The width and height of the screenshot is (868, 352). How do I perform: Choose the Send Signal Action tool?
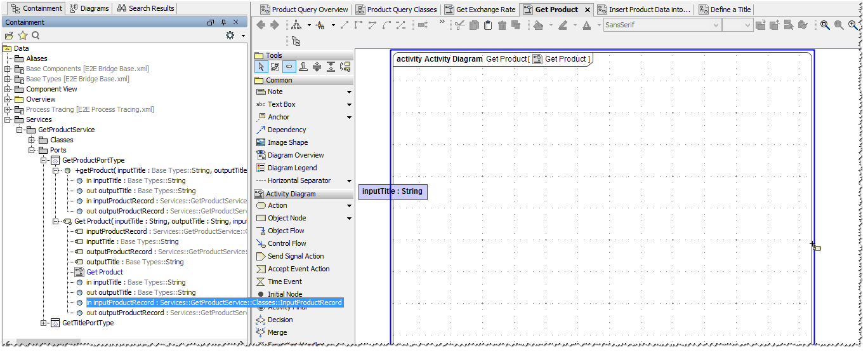[x=295, y=256]
